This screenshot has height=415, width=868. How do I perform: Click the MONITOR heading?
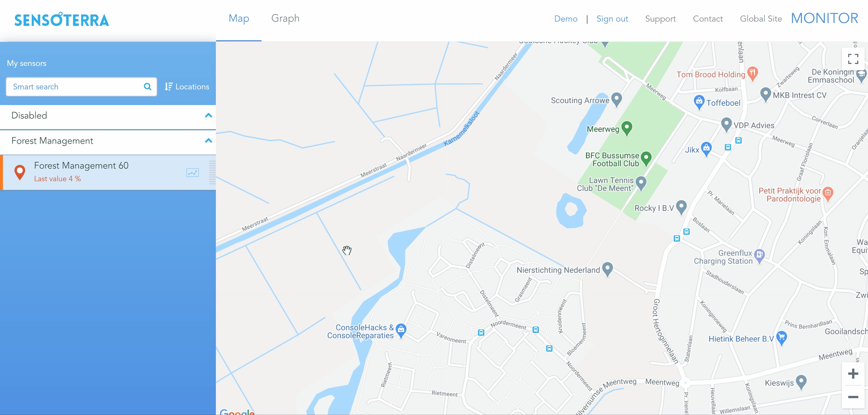(824, 18)
